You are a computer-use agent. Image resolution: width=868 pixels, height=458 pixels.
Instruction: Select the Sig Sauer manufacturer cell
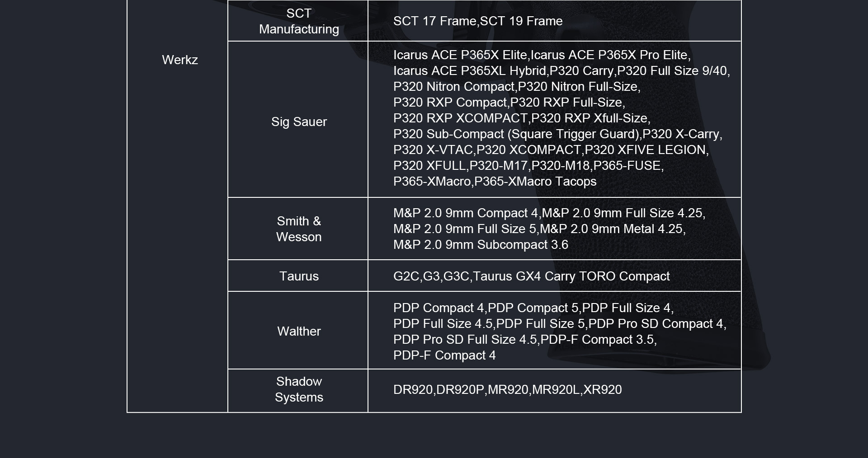point(298,122)
